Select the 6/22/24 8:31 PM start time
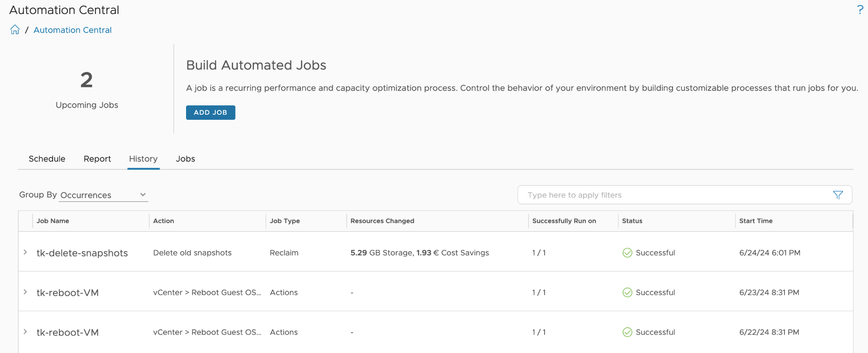Image resolution: width=868 pixels, height=353 pixels. (x=769, y=332)
